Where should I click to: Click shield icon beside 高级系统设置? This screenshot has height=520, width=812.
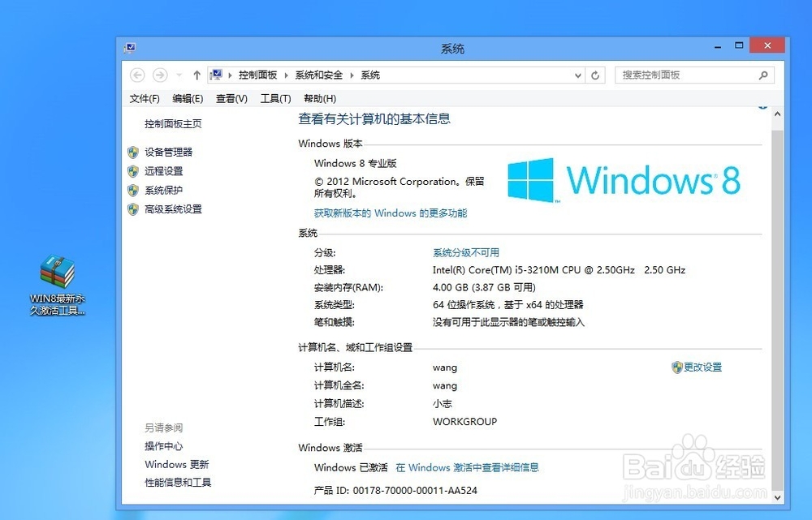(133, 209)
